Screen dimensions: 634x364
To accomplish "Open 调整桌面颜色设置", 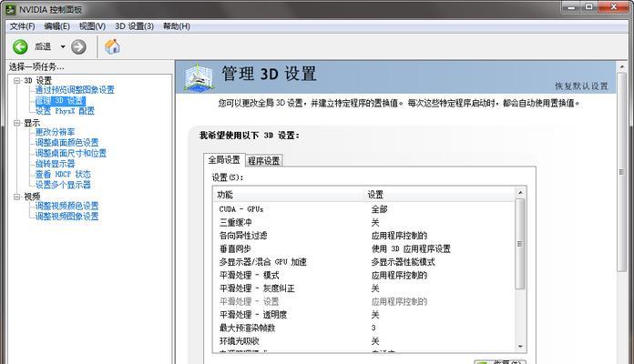I will (66, 142).
